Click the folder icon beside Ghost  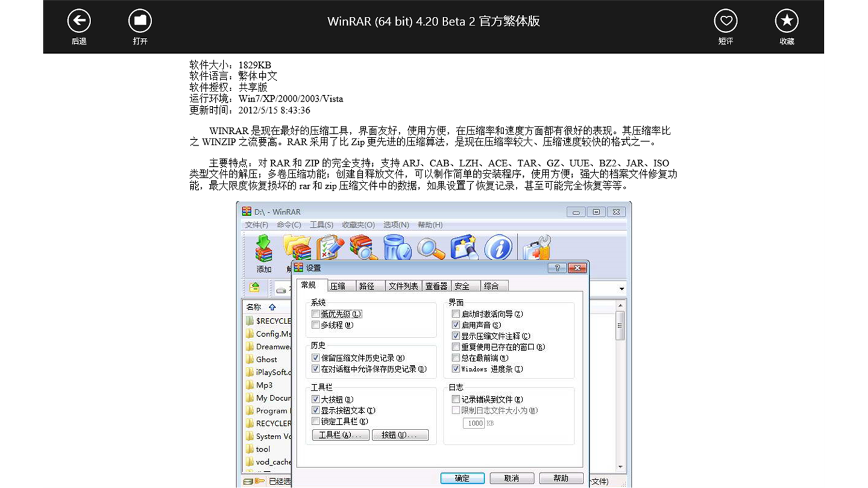pos(250,359)
